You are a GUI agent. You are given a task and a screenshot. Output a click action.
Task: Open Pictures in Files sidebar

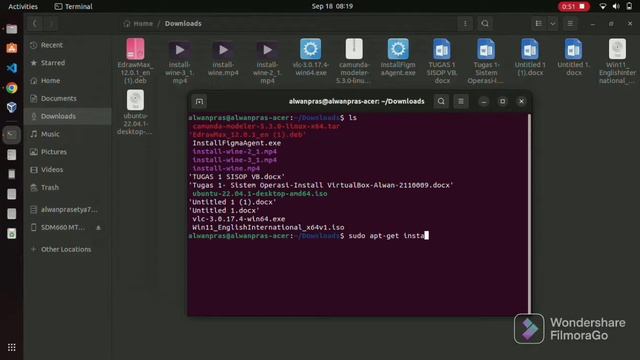[x=67, y=152]
